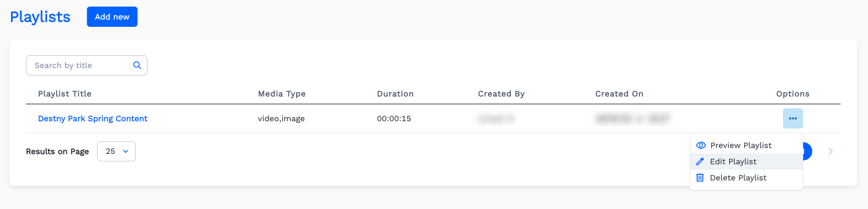Click the Duration column header
This screenshot has height=209, width=868.
[395, 94]
